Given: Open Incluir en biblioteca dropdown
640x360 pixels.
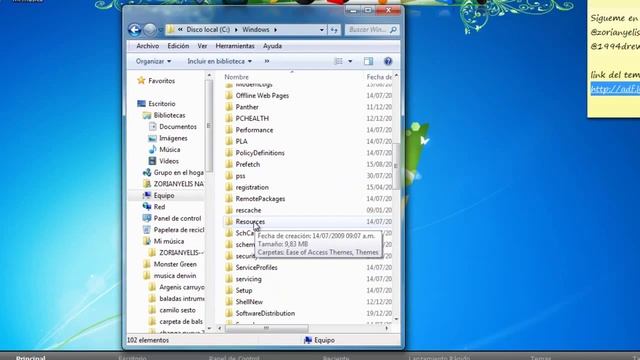Looking at the screenshot, I should [220, 61].
